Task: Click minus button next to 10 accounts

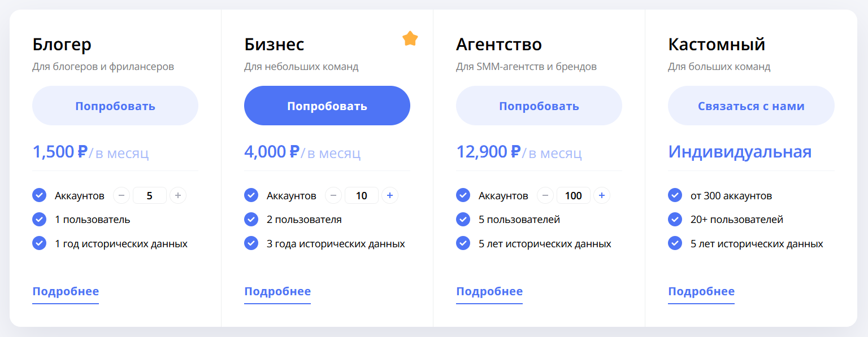Action: click(333, 195)
